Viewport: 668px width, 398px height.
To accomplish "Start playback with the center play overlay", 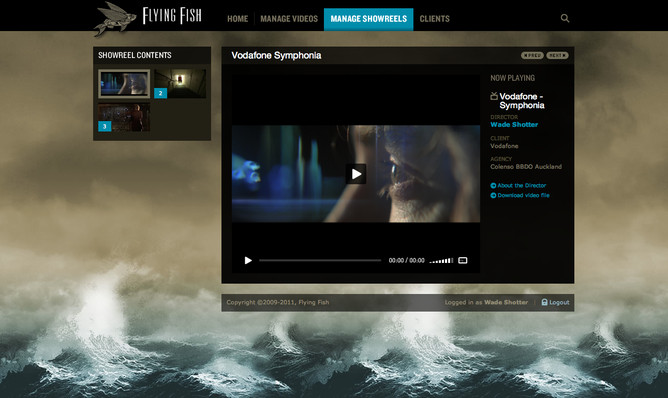I will click(356, 174).
